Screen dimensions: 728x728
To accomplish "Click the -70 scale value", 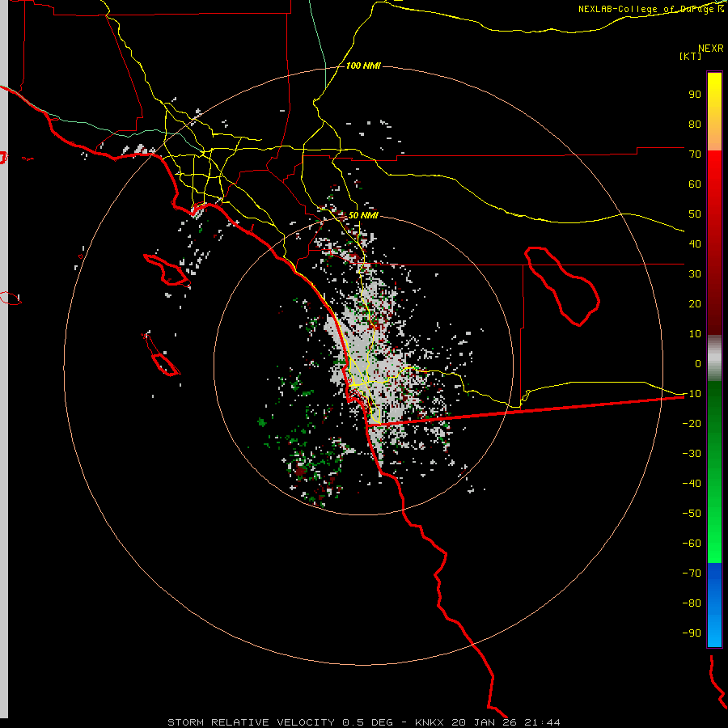I will 692,573.
